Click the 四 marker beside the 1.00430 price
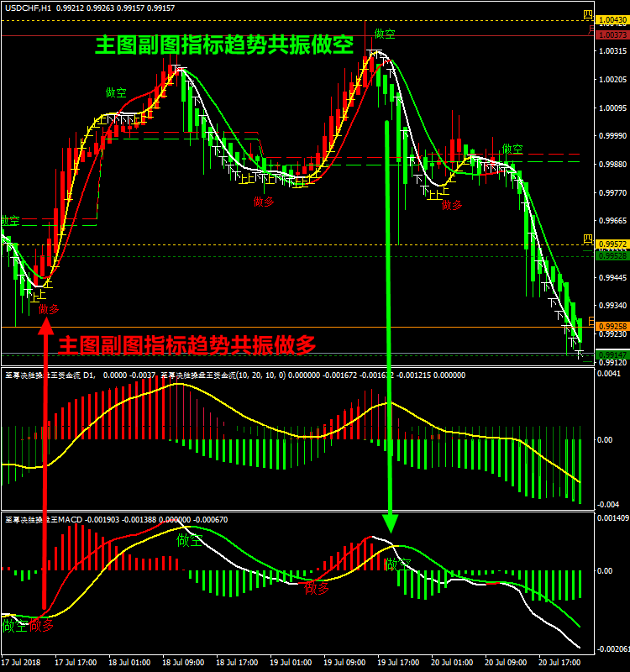This screenshot has width=630, height=672. (x=588, y=15)
